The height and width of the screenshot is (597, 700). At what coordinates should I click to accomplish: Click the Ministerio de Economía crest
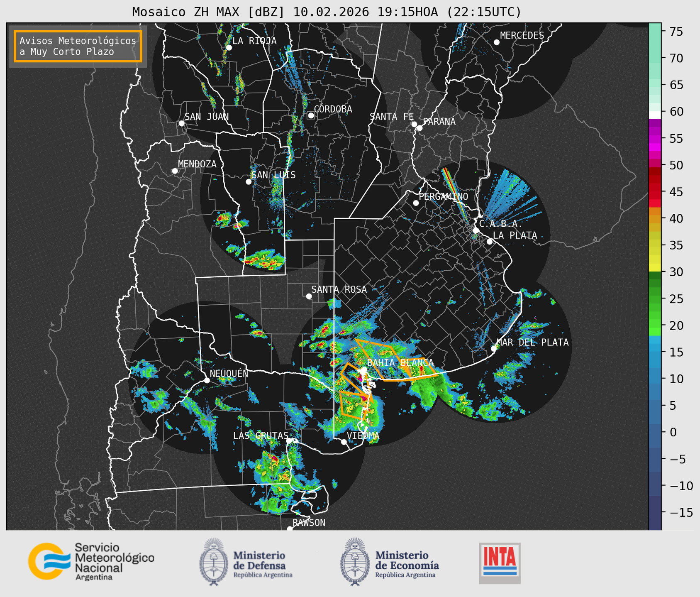coord(355,561)
